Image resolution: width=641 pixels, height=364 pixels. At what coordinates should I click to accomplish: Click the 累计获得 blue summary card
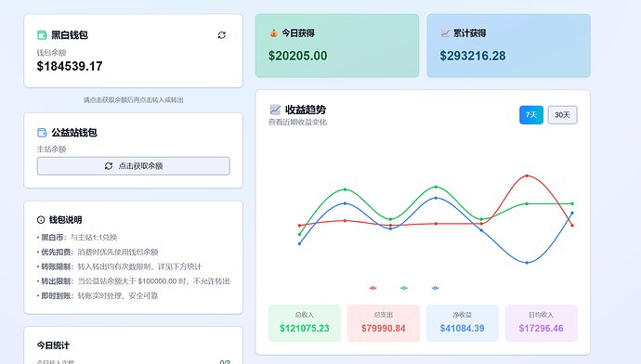[508, 45]
